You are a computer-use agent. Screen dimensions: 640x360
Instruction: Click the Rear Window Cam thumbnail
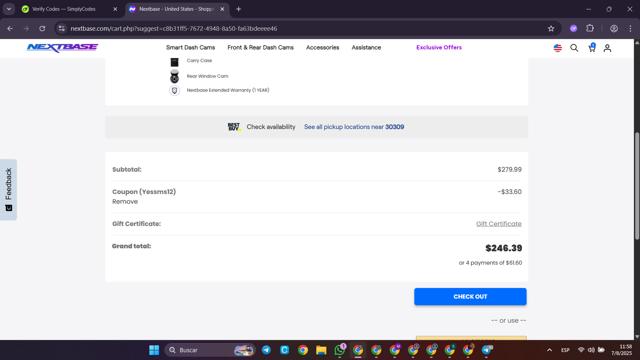point(174,76)
